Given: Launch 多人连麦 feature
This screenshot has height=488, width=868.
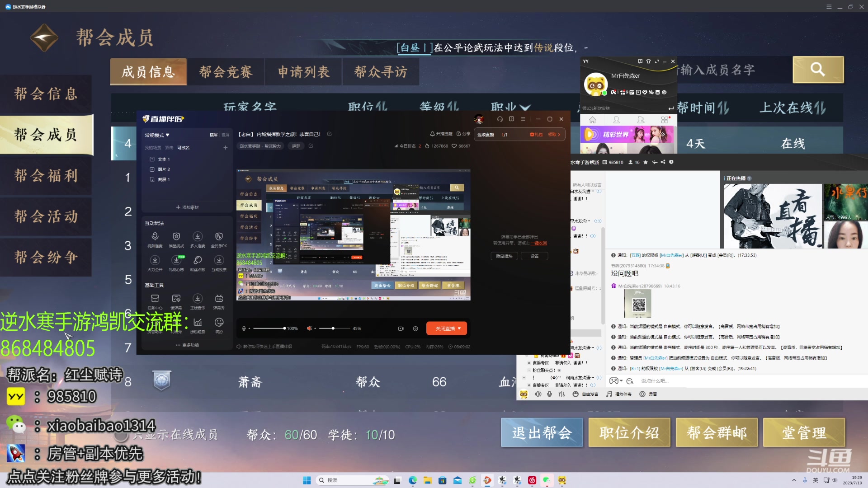Looking at the screenshot, I should click(198, 239).
